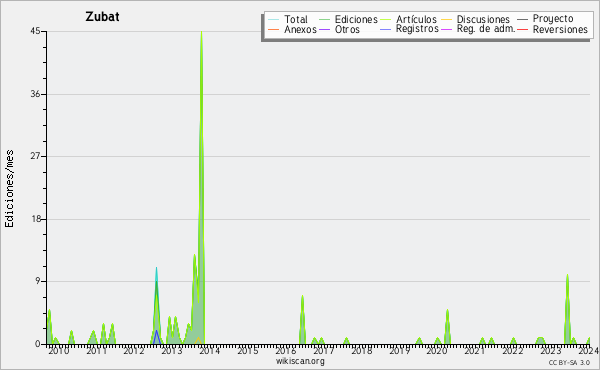This screenshot has width=600, height=370.
Task: Click the Registros legend entry
Action: (x=409, y=29)
